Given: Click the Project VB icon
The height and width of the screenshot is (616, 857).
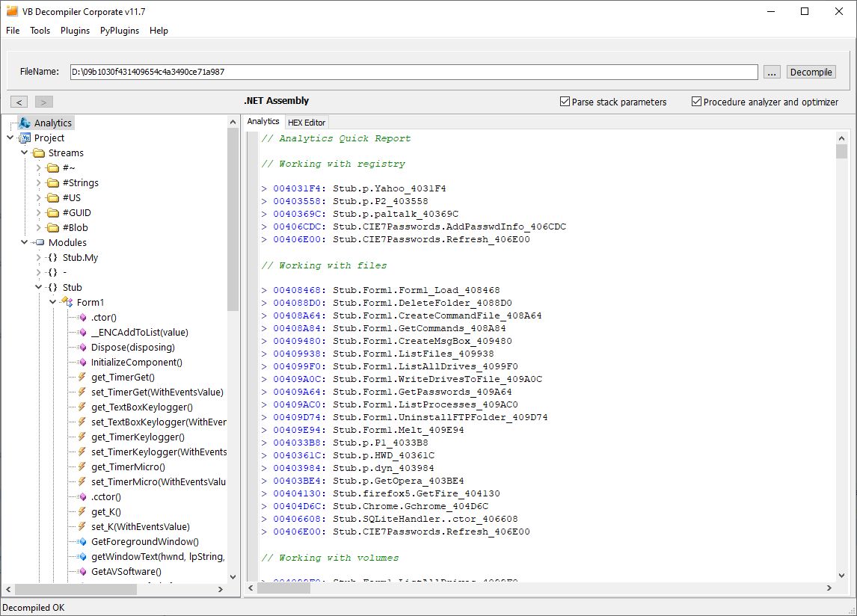Looking at the screenshot, I should [25, 138].
